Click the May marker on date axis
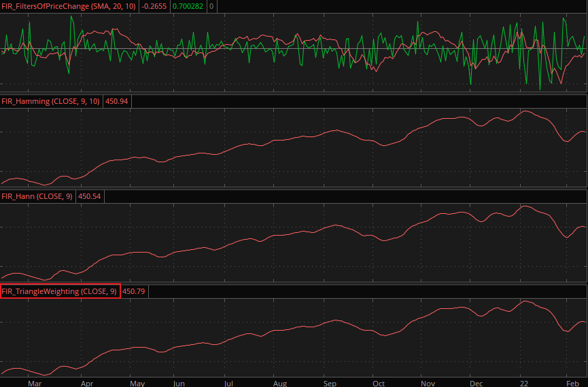This screenshot has height=387, width=588. tap(137, 382)
